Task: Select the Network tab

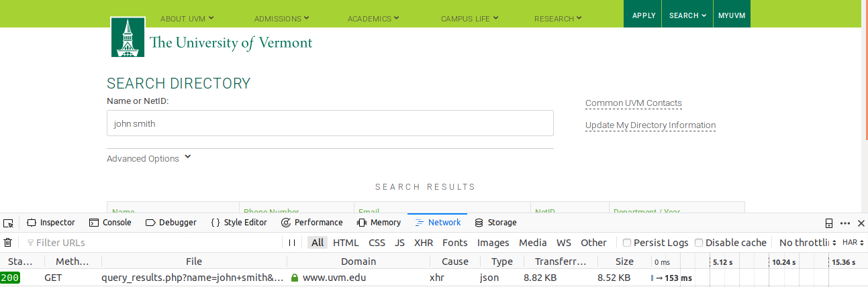Action: (438, 223)
